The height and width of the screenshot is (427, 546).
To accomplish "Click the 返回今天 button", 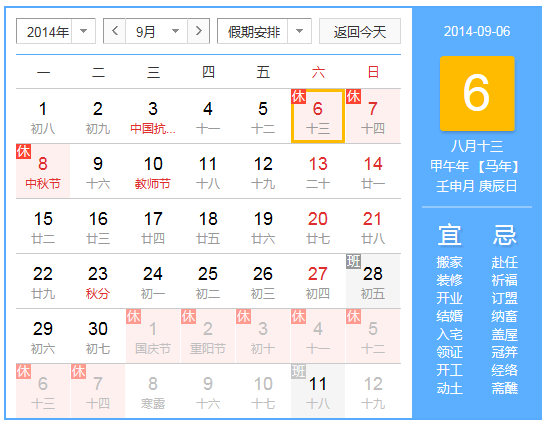I will (360, 31).
